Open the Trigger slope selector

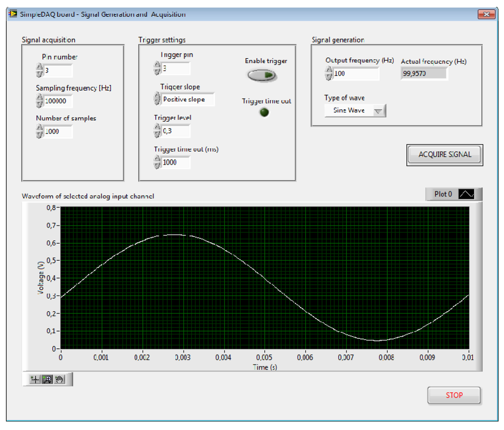[189, 99]
